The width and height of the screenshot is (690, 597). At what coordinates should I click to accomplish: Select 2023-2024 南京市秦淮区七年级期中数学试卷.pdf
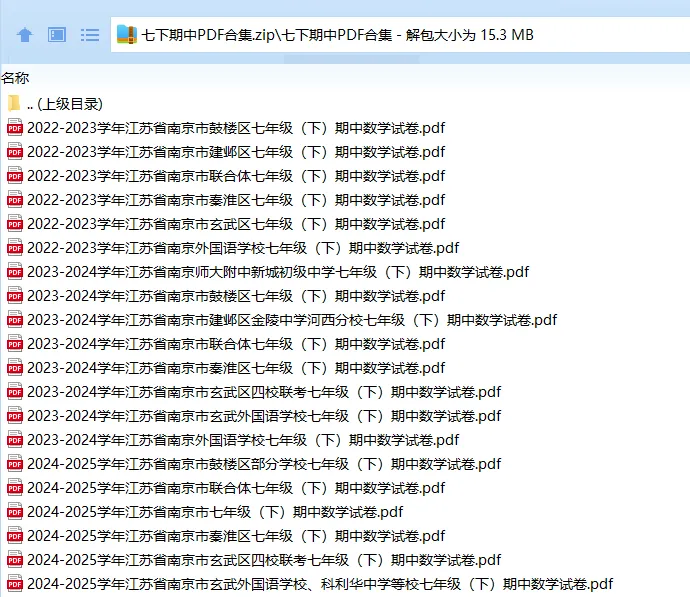click(x=236, y=368)
